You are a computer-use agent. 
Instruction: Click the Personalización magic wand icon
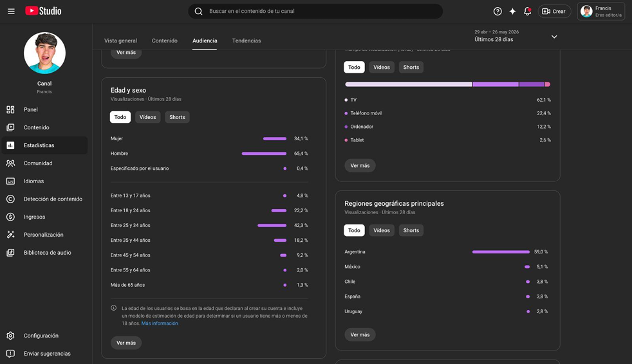[10, 235]
